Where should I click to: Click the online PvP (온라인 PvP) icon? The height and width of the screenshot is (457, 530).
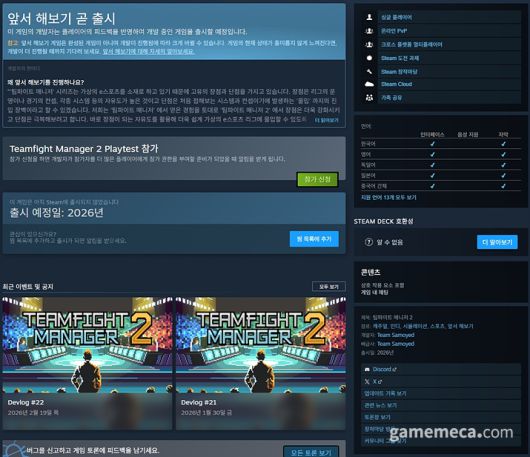click(x=369, y=31)
